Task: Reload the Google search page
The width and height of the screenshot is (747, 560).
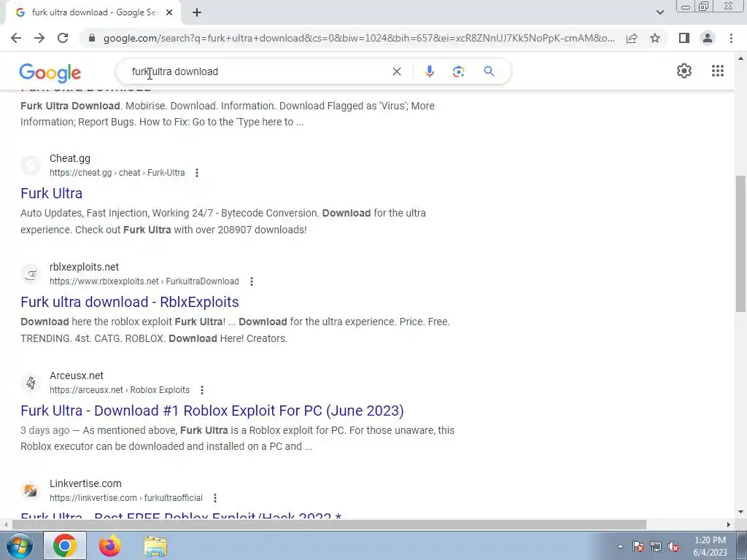Action: pyautogui.click(x=63, y=38)
